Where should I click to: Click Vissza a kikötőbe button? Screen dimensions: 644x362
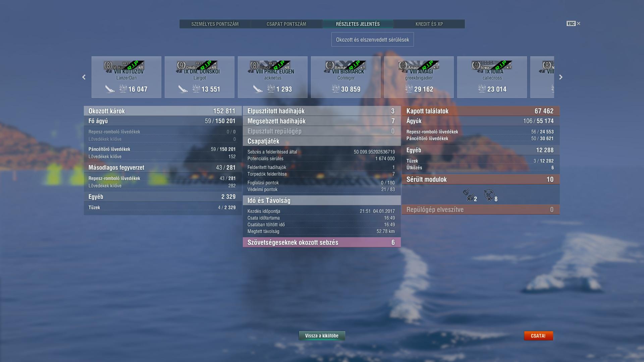(322, 336)
